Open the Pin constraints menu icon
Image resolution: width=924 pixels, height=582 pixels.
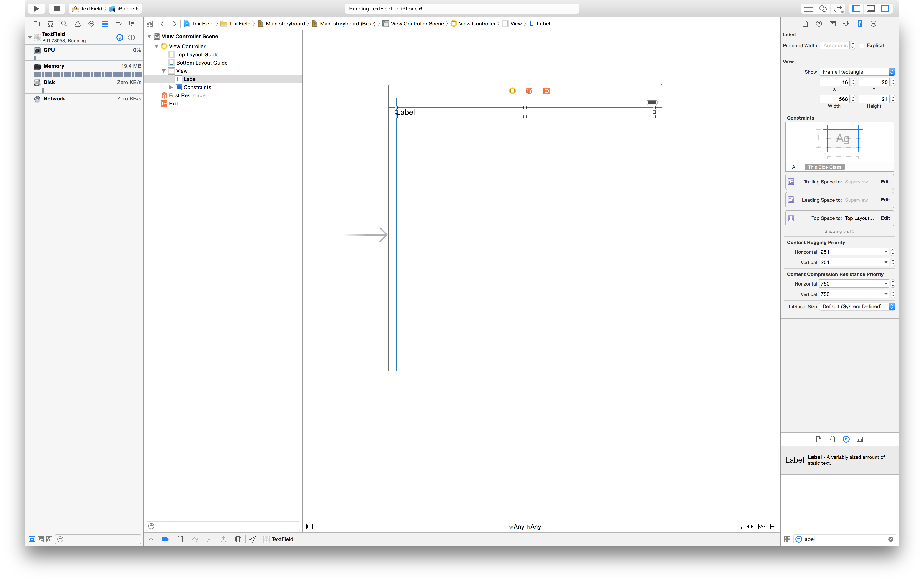tap(750, 526)
